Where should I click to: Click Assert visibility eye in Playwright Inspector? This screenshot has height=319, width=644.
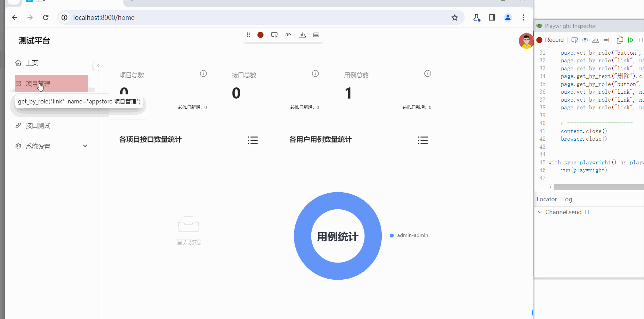(585, 40)
